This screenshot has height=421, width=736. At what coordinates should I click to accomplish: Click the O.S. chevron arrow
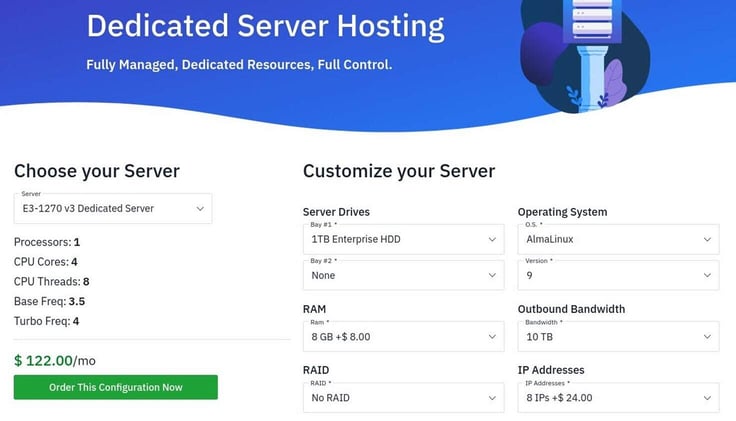click(707, 239)
